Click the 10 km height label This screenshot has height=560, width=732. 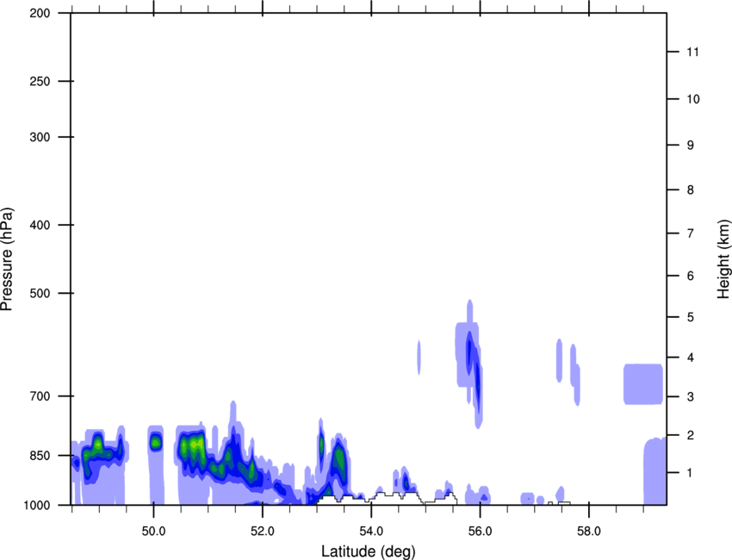[x=692, y=99]
